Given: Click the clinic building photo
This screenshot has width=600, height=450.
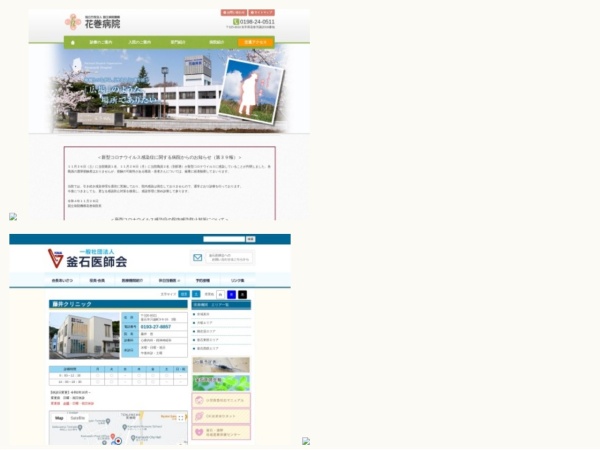Looking at the screenshot, I should (84, 336).
